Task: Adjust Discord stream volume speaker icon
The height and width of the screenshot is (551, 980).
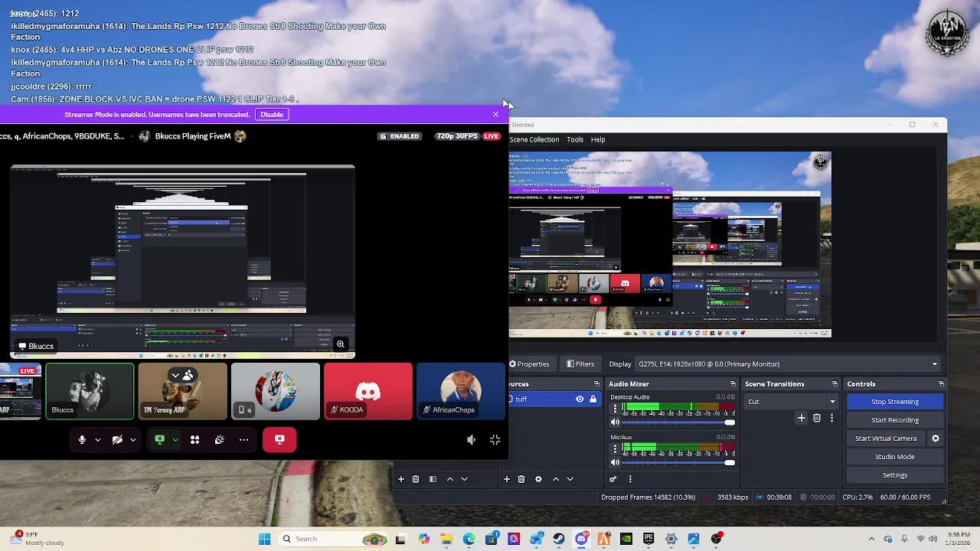Action: (471, 440)
